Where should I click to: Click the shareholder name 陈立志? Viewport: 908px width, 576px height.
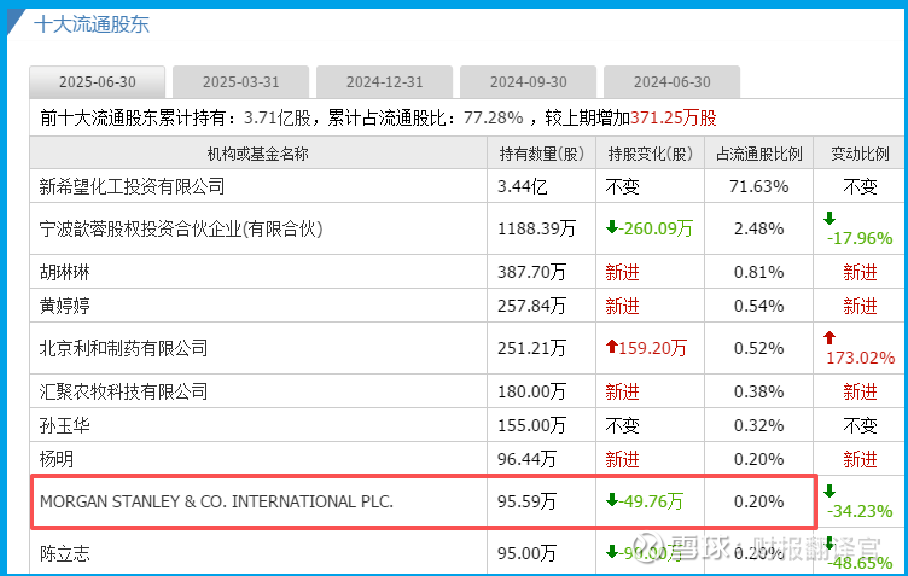pos(64,553)
